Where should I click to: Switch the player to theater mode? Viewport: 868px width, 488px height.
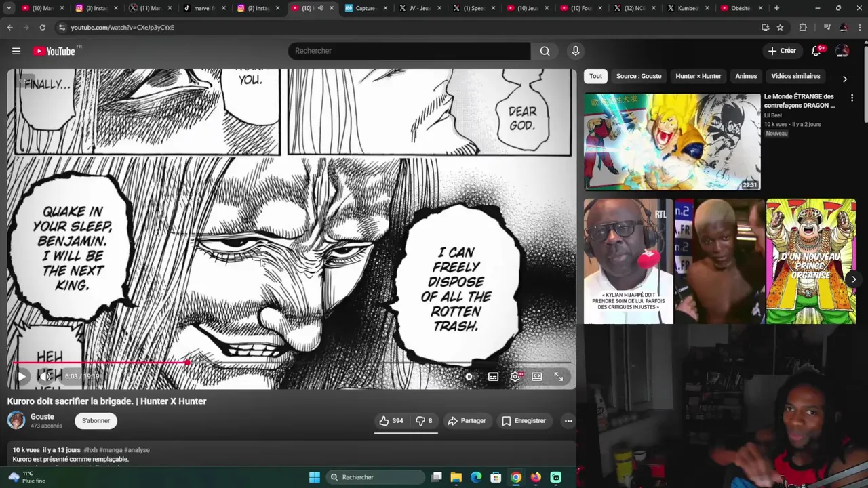point(537,376)
